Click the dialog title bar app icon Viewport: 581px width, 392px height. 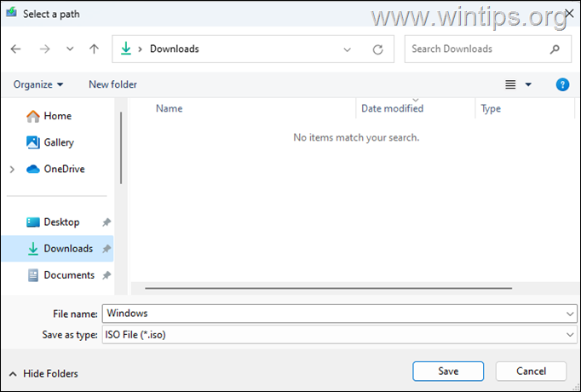(x=11, y=13)
